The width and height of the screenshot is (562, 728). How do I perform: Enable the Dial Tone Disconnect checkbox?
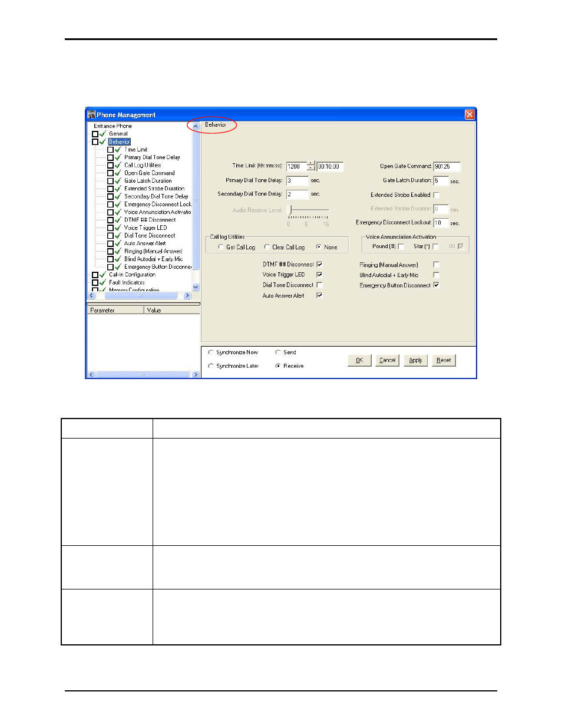click(x=319, y=285)
